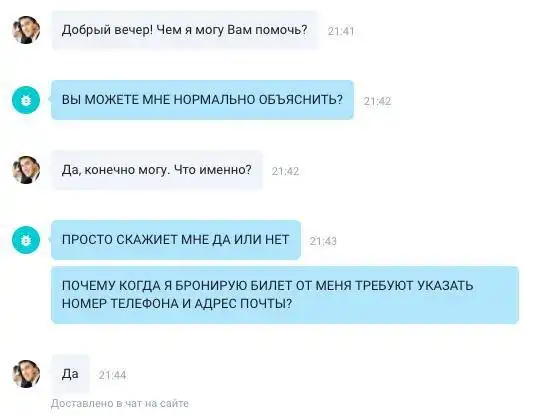Click the line 'НОМЕР ТЕЛЕФОНА И АДРЕС ПОЧТЫ?'
The width and height of the screenshot is (556, 416).
177,304
